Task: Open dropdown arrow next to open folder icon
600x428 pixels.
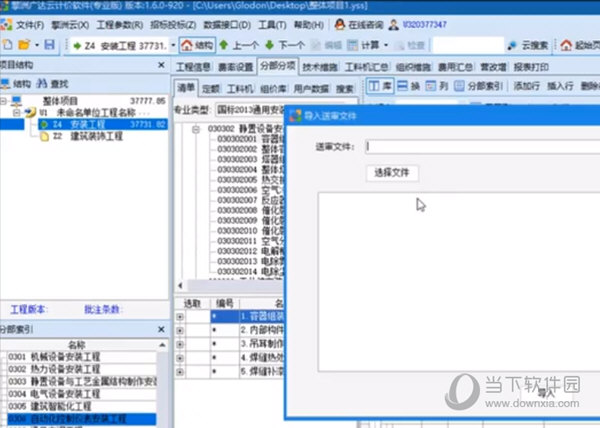Action: 37,45
